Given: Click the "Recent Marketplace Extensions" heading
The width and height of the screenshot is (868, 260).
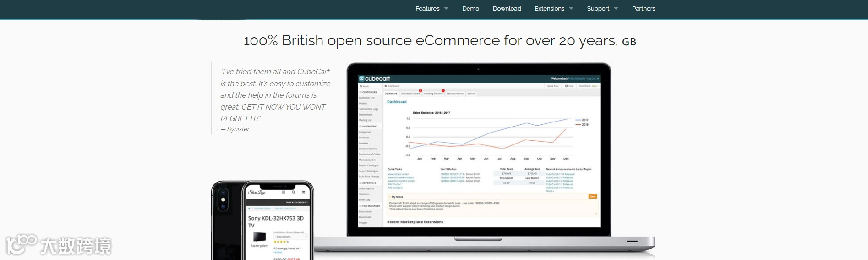Looking at the screenshot, I should pos(415,222).
